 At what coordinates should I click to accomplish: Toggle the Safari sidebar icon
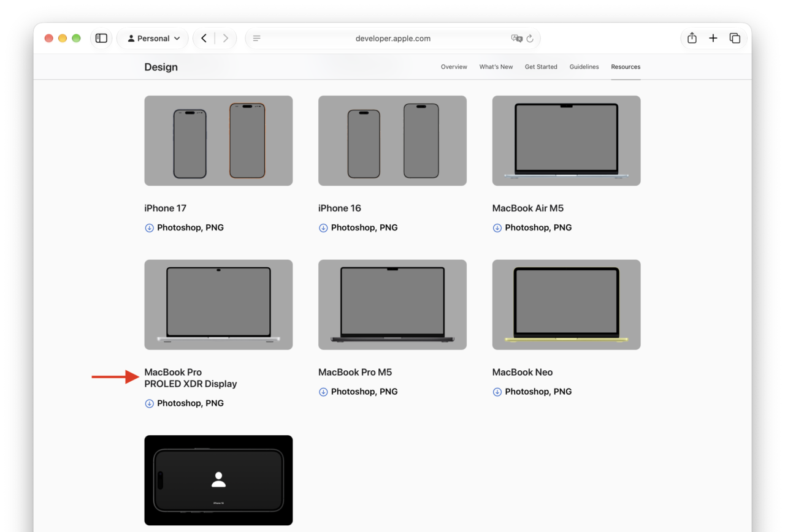tap(102, 38)
